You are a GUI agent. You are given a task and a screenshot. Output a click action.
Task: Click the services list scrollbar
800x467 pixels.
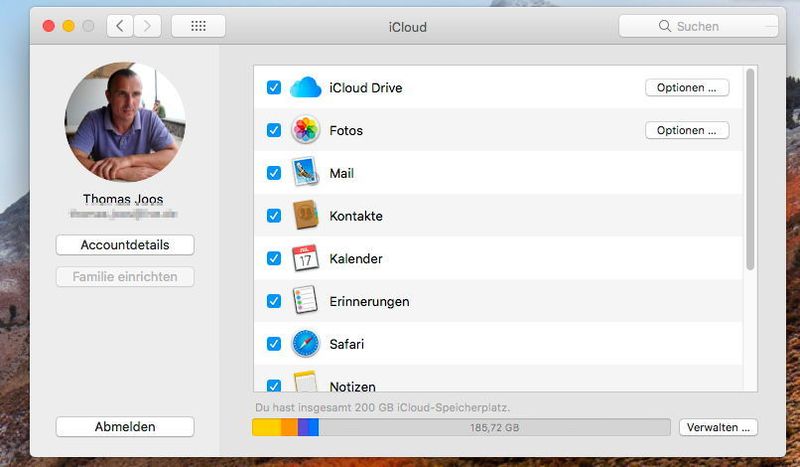point(750,169)
